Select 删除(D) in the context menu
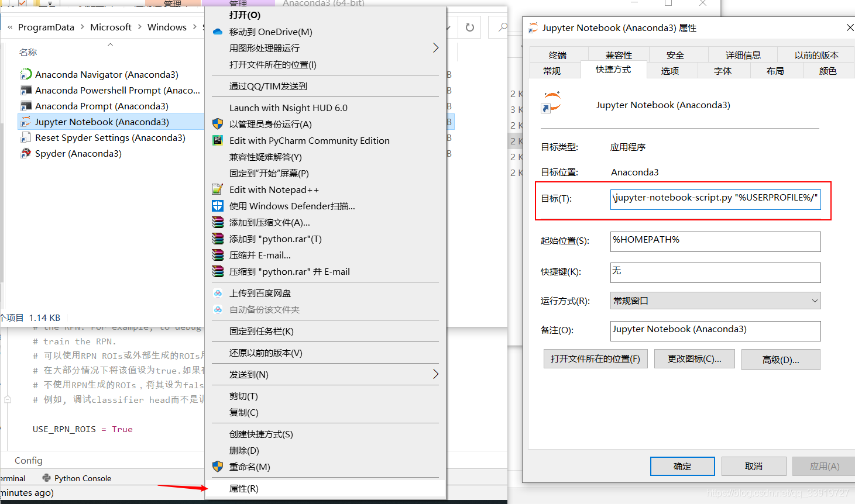Image resolution: width=855 pixels, height=504 pixels. coord(325,450)
